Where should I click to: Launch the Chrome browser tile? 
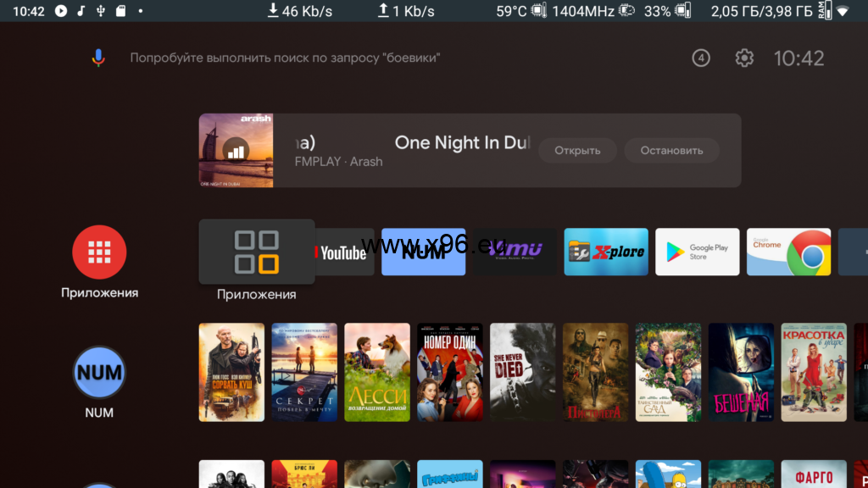[788, 252]
